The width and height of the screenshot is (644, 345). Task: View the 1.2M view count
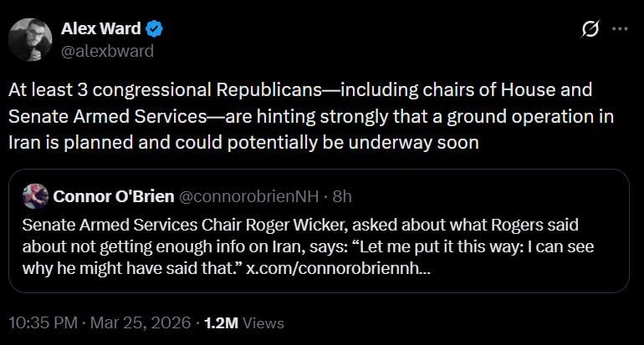point(222,322)
